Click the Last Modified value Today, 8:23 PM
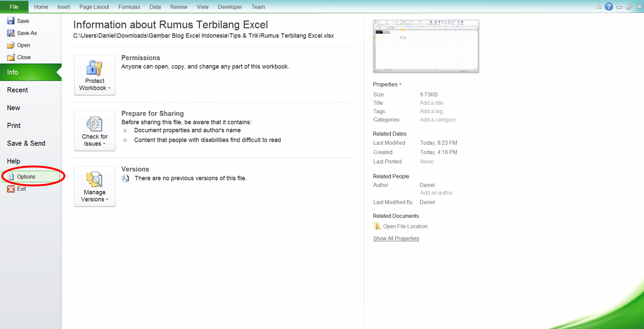The height and width of the screenshot is (329, 644). (x=439, y=143)
